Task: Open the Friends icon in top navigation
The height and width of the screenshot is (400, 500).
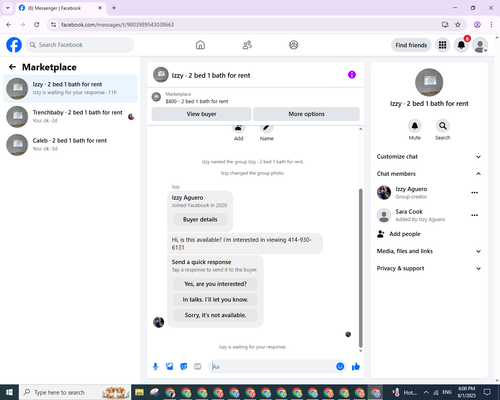Action: pyautogui.click(x=247, y=45)
